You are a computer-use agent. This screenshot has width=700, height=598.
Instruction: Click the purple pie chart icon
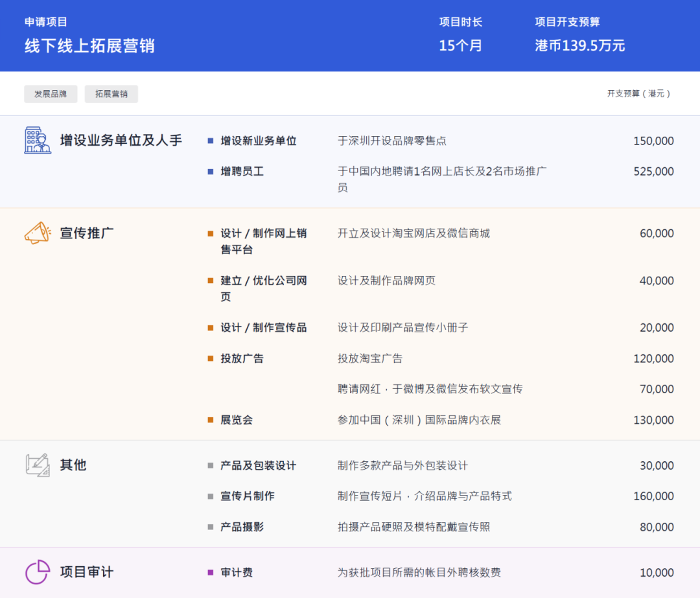pyautogui.click(x=38, y=571)
